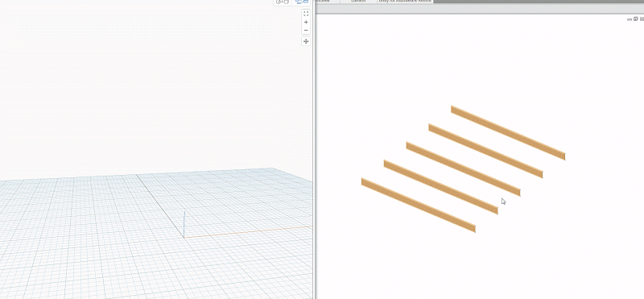This screenshot has width=644, height=299.
Task: Select the middle wooden beam
Action: [464, 169]
